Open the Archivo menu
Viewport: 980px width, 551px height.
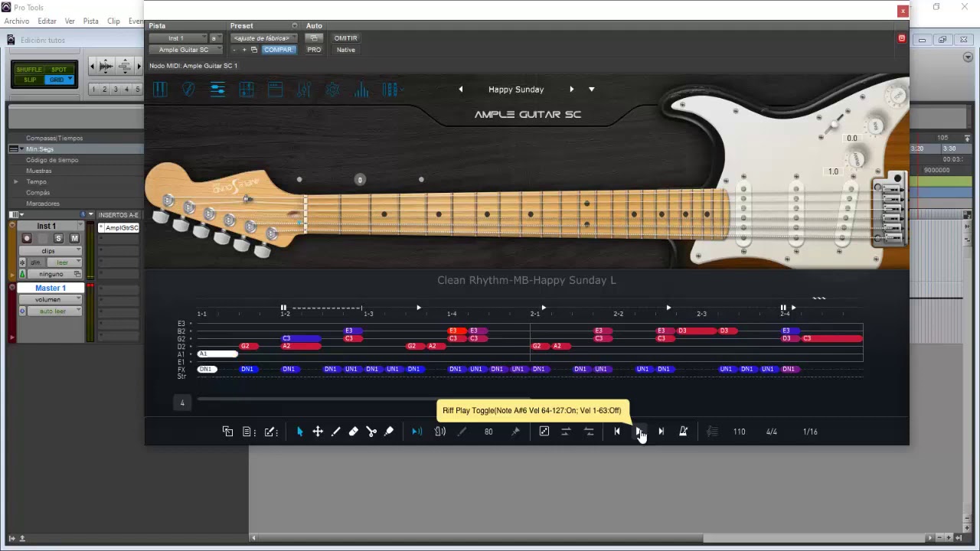pos(17,21)
